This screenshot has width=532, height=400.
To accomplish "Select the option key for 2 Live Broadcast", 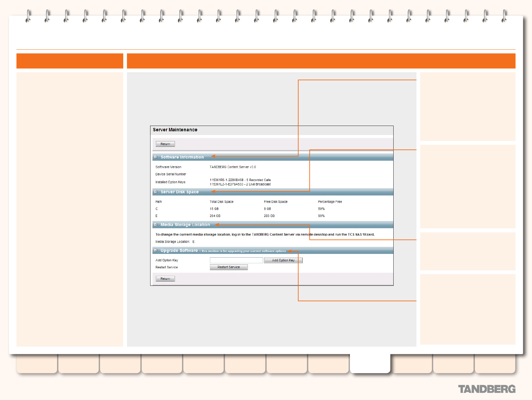I will coord(240,184).
